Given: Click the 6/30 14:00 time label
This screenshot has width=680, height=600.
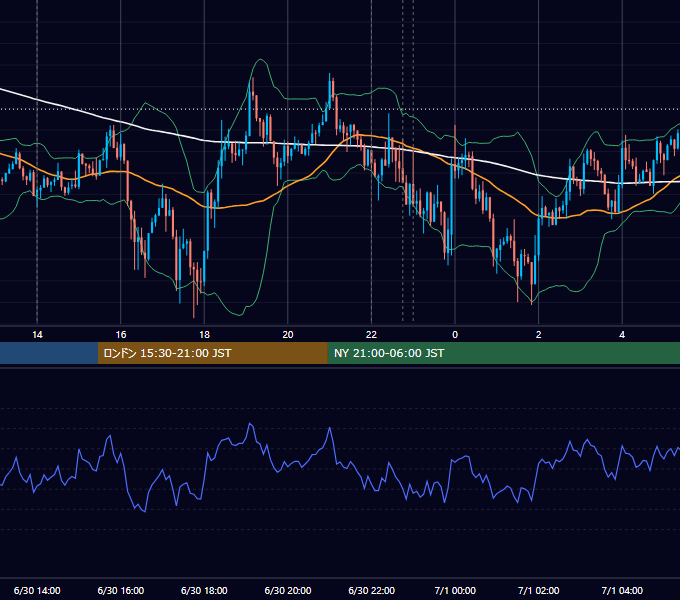Looking at the screenshot, I should 37,590.
